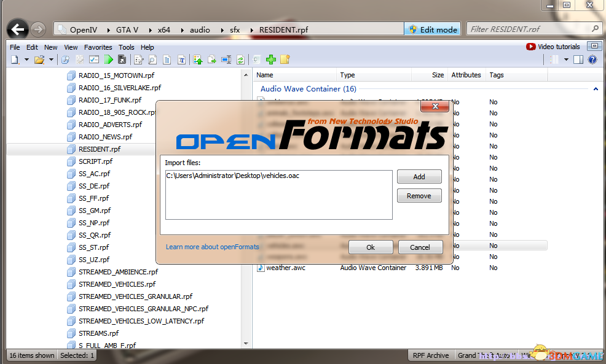This screenshot has width=606, height=364.
Task: Sort the file list by the Type column
Action: coord(374,75)
